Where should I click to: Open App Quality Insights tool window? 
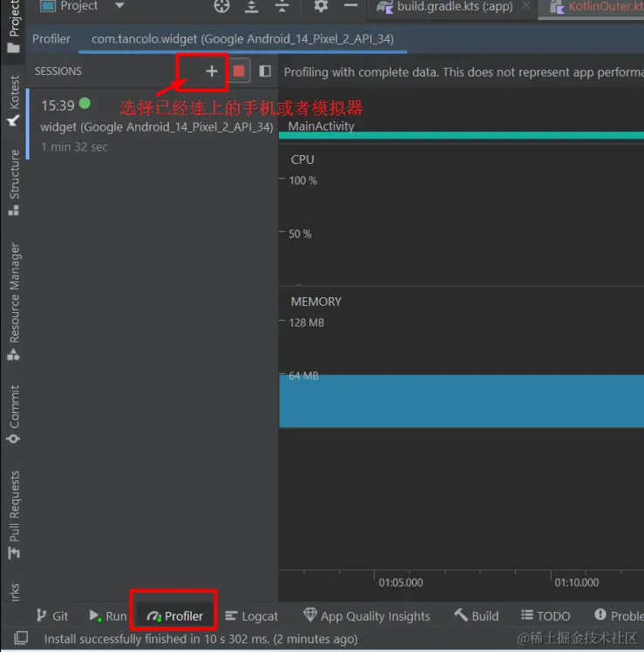click(367, 615)
